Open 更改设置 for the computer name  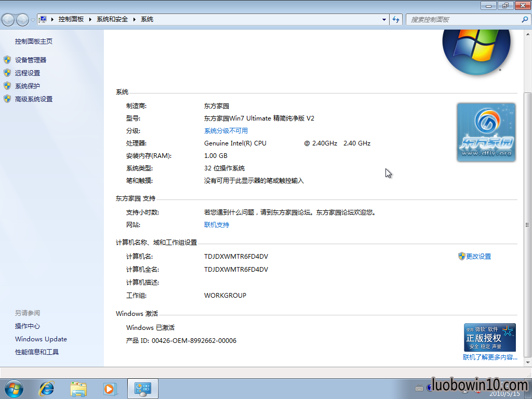[478, 257]
